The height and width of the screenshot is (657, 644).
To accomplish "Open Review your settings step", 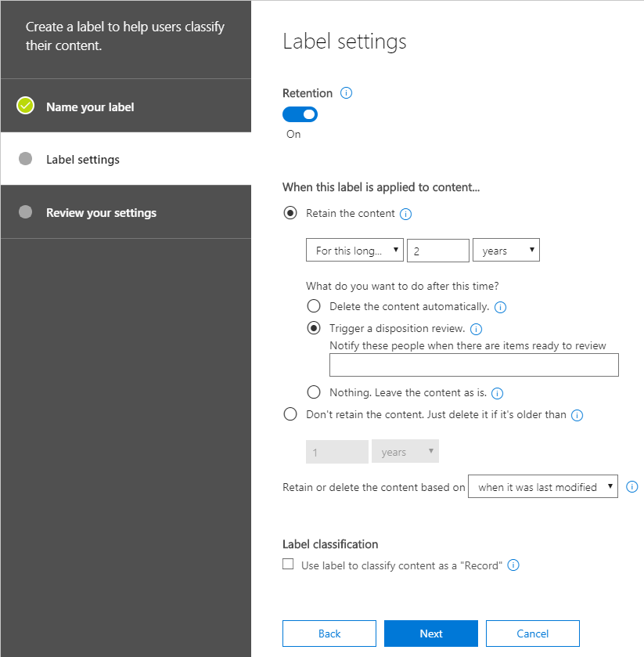I will point(101,212).
